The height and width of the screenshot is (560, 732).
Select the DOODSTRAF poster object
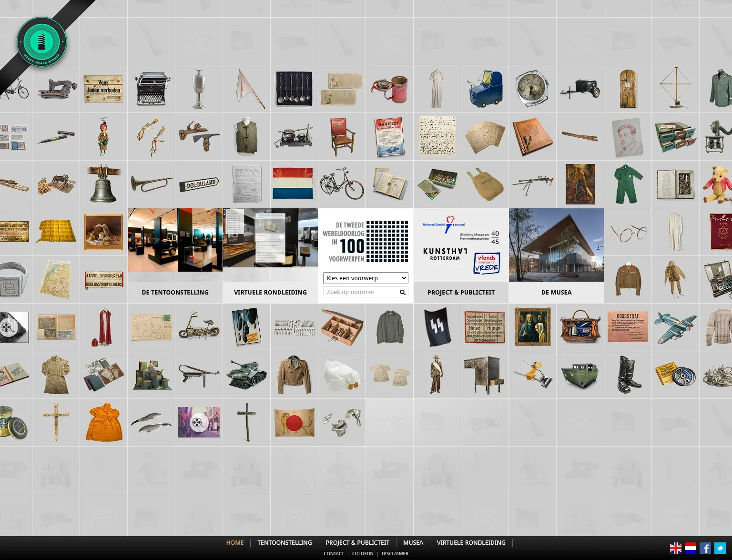click(x=628, y=327)
